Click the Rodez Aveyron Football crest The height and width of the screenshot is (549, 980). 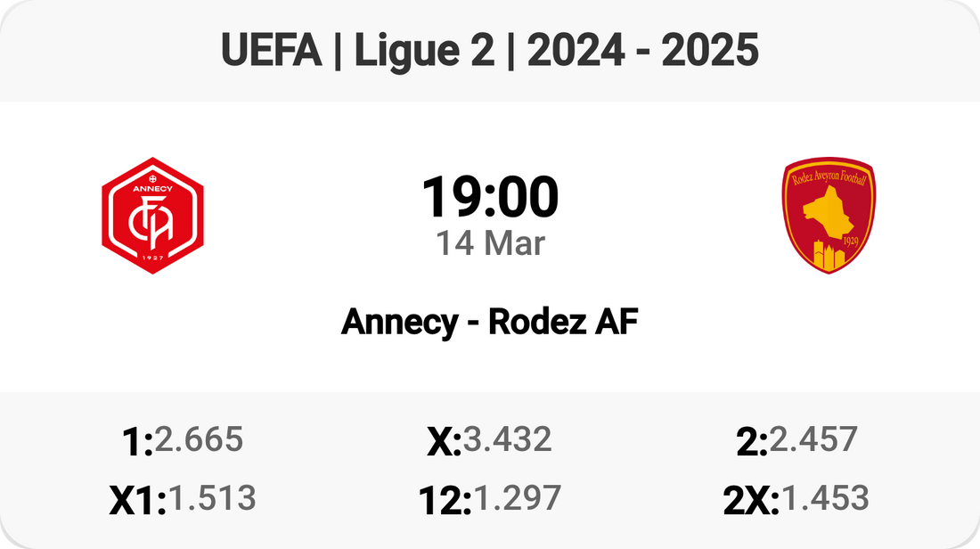pyautogui.click(x=828, y=216)
